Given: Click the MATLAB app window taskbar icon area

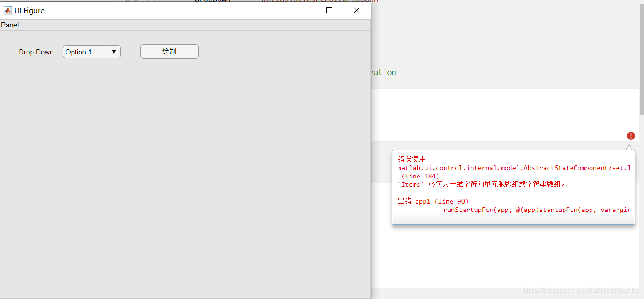Looking at the screenshot, I should [7, 10].
